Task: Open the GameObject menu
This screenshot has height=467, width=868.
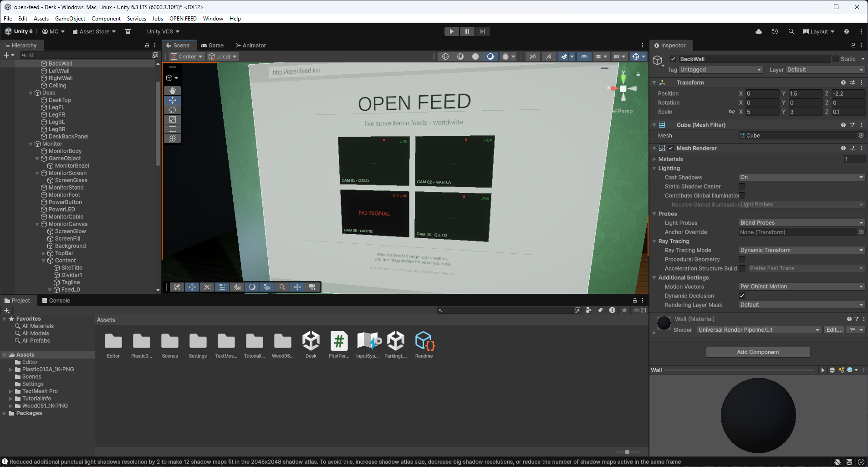Action: [x=70, y=19]
